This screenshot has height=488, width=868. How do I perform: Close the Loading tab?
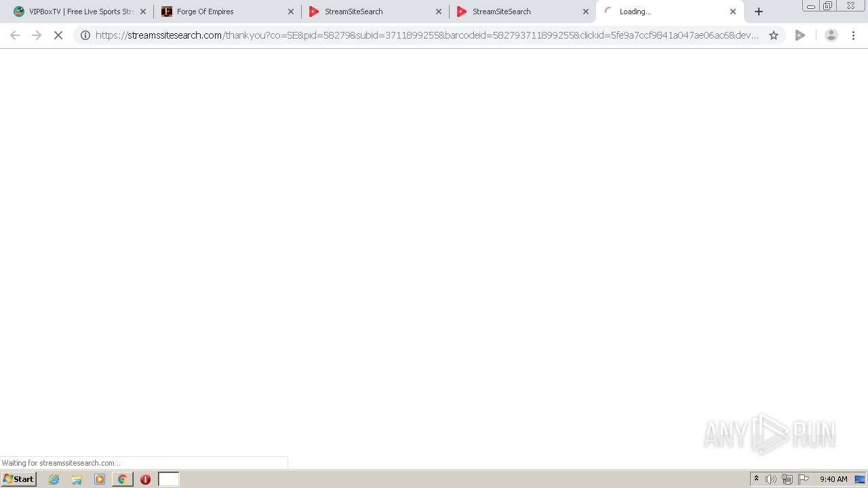(x=733, y=12)
